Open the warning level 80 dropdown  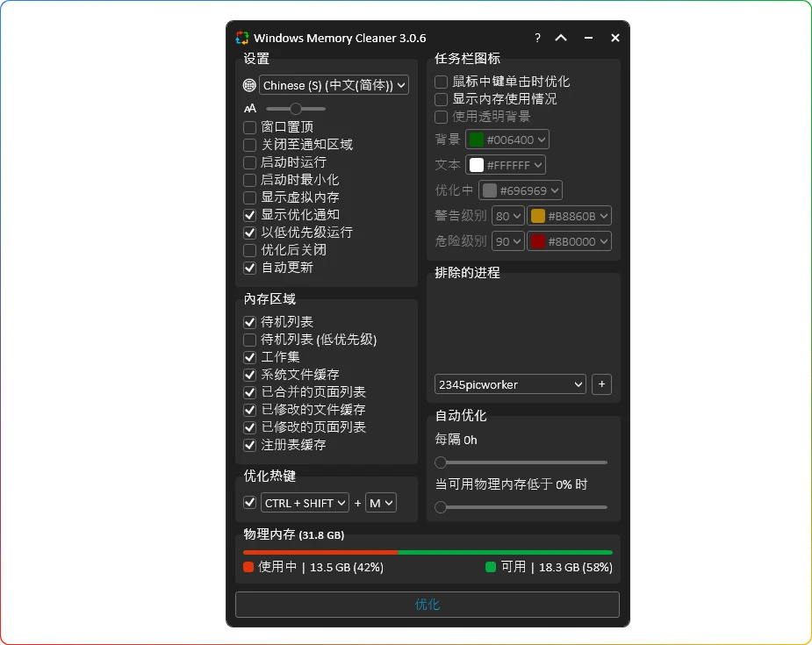[507, 215]
